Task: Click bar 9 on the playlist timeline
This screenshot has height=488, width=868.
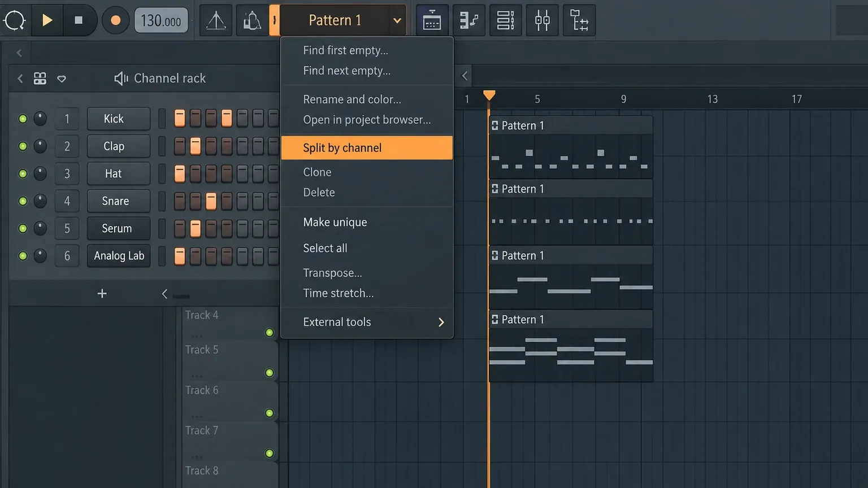Action: pyautogui.click(x=624, y=99)
